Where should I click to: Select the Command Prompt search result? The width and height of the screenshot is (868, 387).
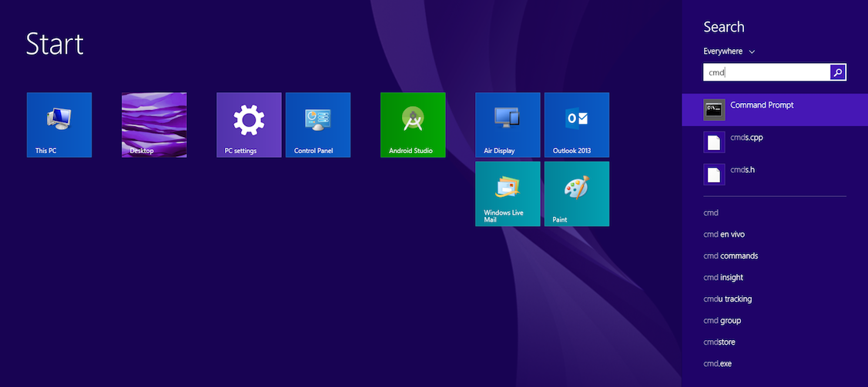tap(774, 109)
